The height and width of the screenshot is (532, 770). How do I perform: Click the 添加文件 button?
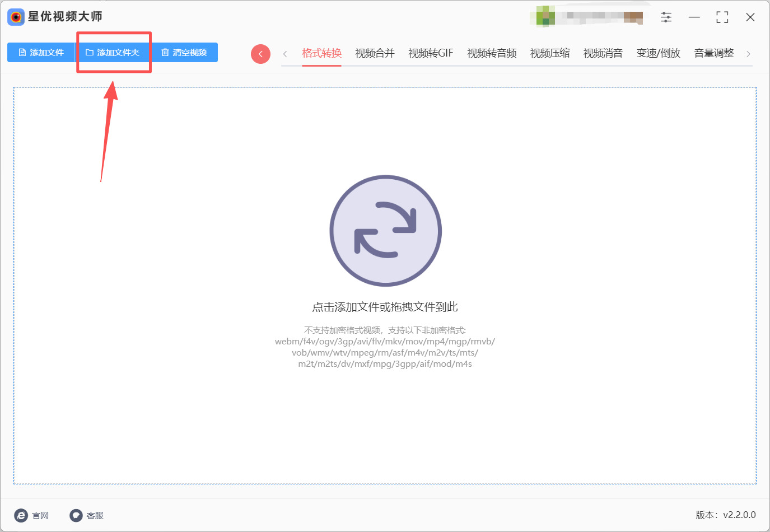tap(41, 53)
